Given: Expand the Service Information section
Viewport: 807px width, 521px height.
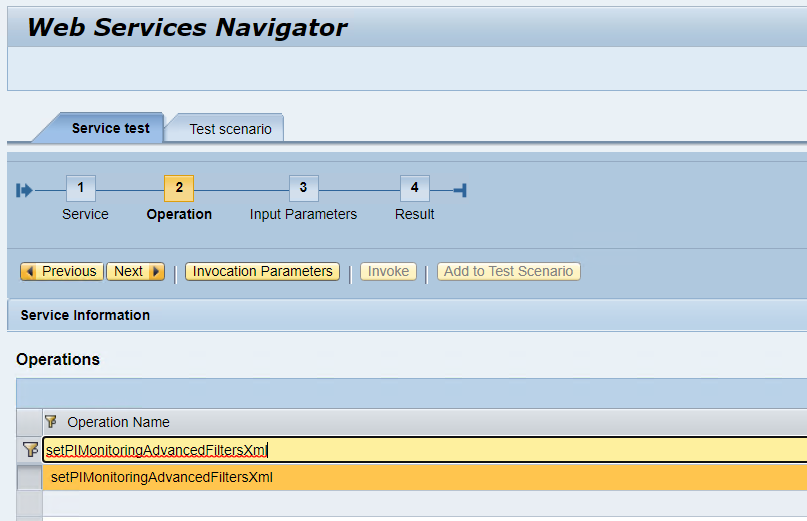Looking at the screenshot, I should (x=85, y=315).
